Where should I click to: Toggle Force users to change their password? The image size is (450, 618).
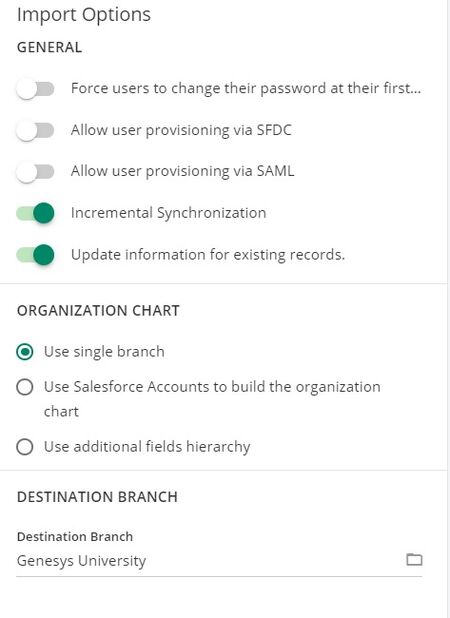coord(35,89)
